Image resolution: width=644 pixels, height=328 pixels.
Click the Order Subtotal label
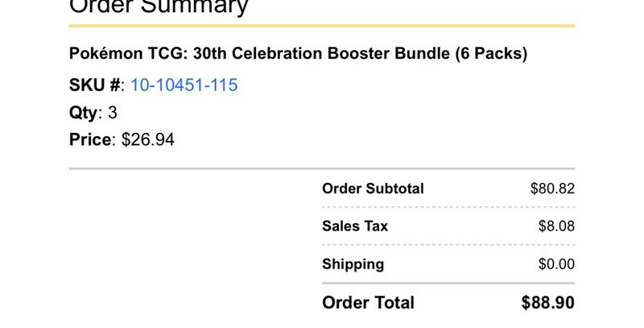pos(373,189)
